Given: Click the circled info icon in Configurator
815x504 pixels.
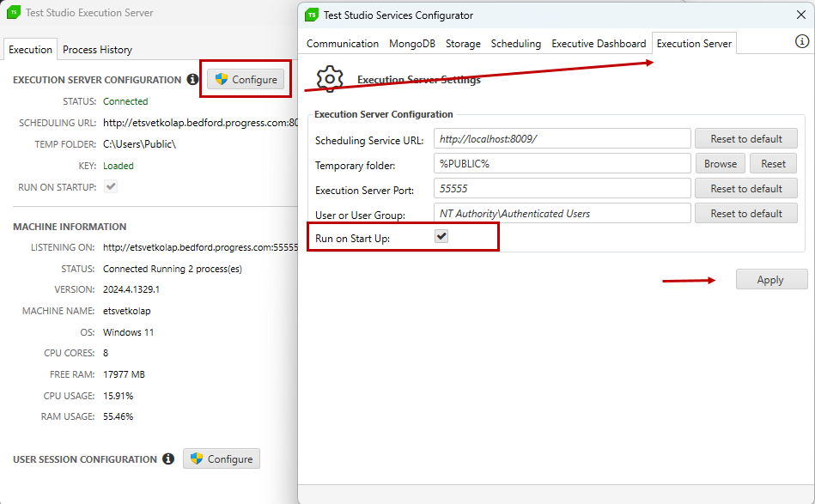Looking at the screenshot, I should click(802, 41).
